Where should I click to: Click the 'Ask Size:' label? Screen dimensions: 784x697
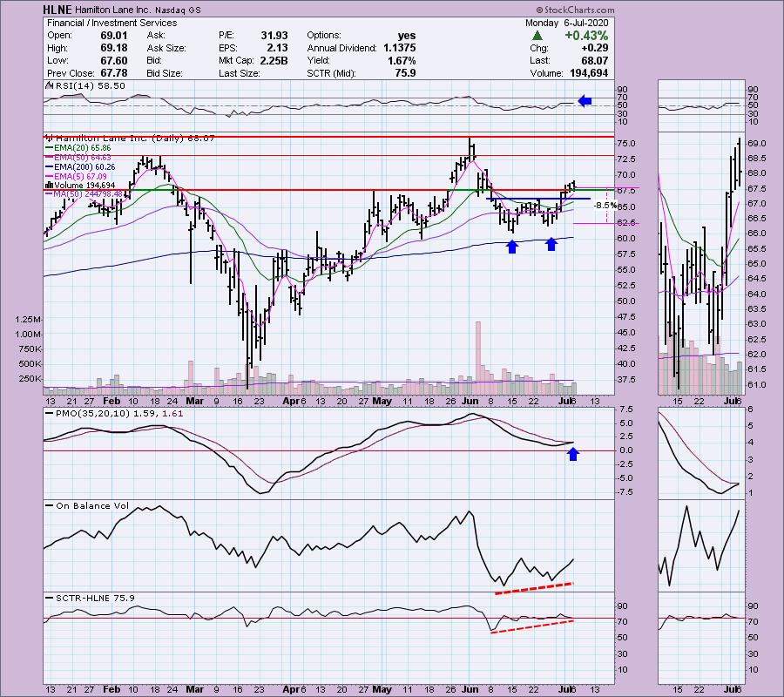pyautogui.click(x=166, y=48)
